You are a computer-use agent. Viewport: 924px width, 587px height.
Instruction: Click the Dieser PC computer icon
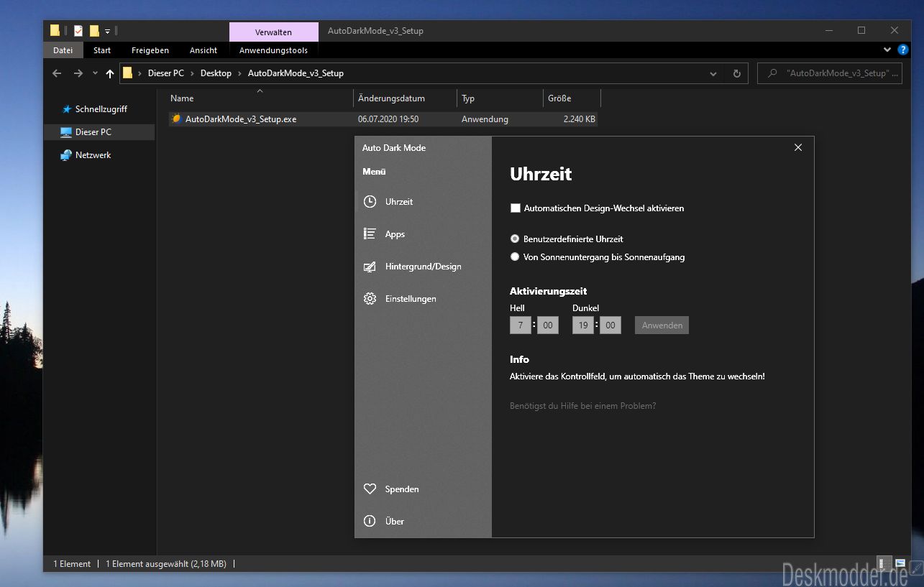pyautogui.click(x=66, y=132)
